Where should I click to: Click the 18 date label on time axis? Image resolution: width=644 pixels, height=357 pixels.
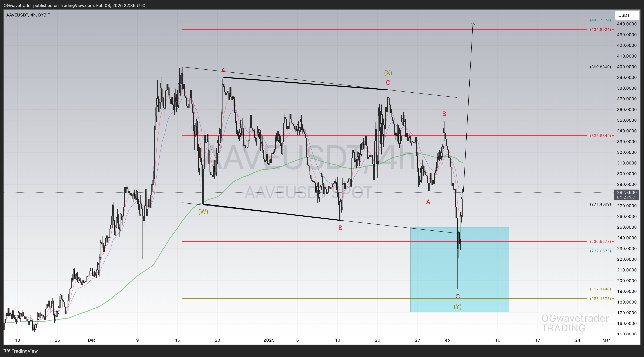pyautogui.click(x=17, y=340)
